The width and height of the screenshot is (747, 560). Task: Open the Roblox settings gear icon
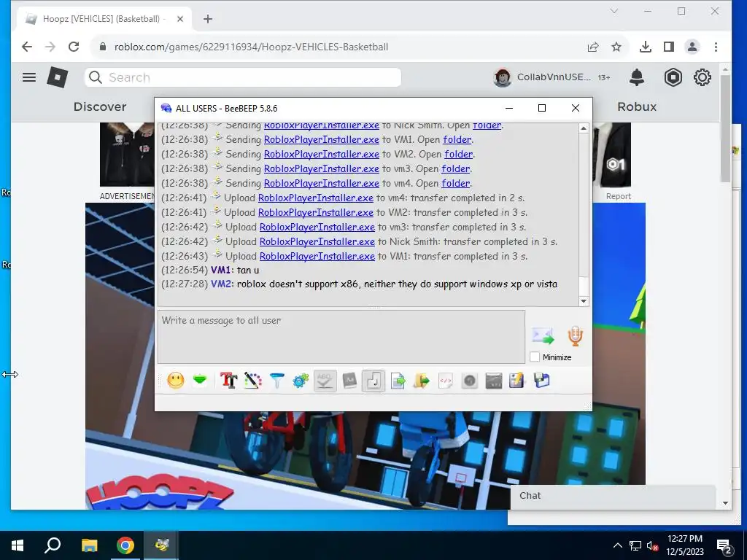pyautogui.click(x=703, y=77)
